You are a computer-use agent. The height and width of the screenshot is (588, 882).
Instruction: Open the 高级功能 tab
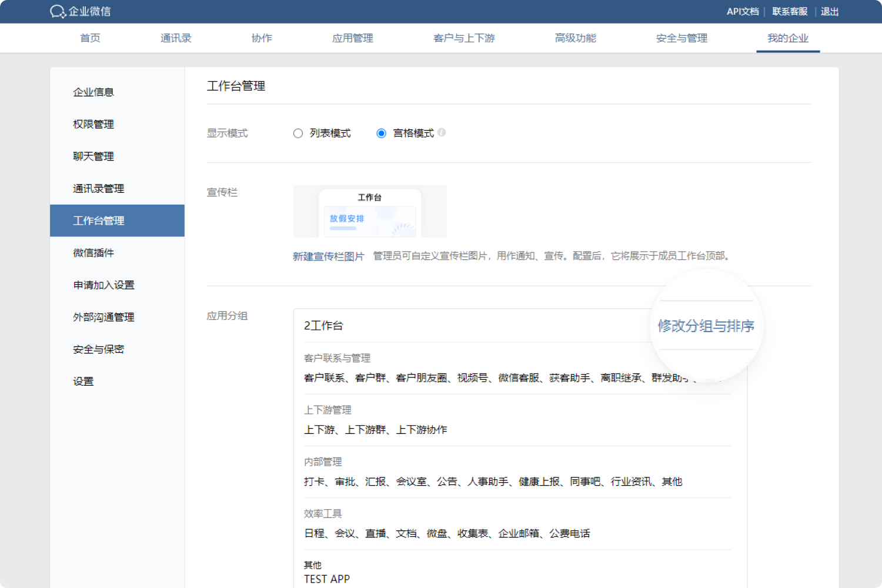tap(575, 38)
